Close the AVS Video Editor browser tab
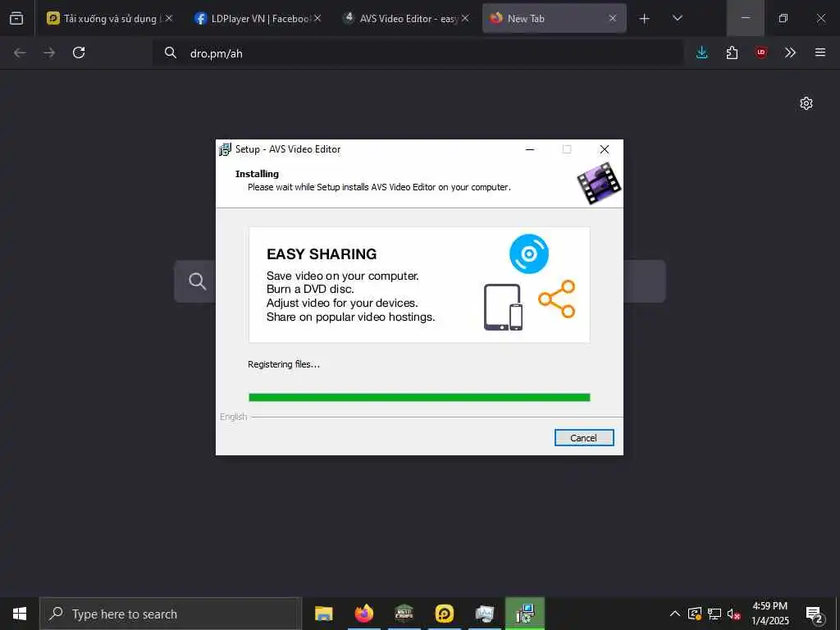This screenshot has height=630, width=840. pos(465,18)
